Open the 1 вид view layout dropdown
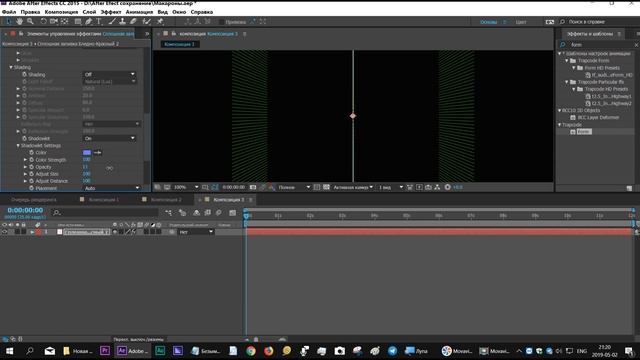Viewport: 640px width, 360px height. tap(391, 187)
